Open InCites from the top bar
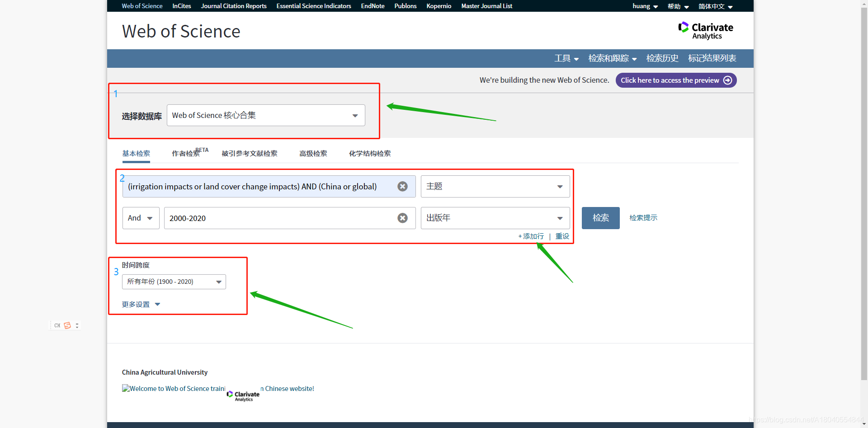Screen dimensions: 868x428 (182, 6)
